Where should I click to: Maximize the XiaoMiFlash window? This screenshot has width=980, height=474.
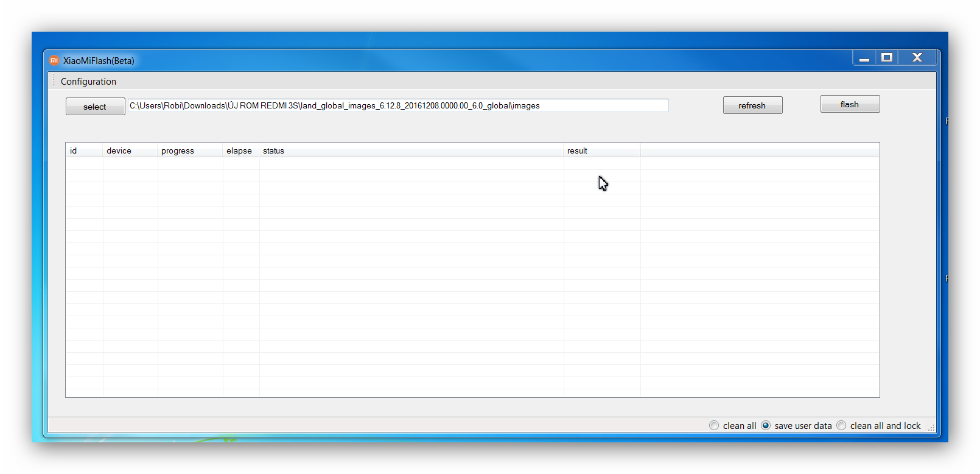pos(887,58)
